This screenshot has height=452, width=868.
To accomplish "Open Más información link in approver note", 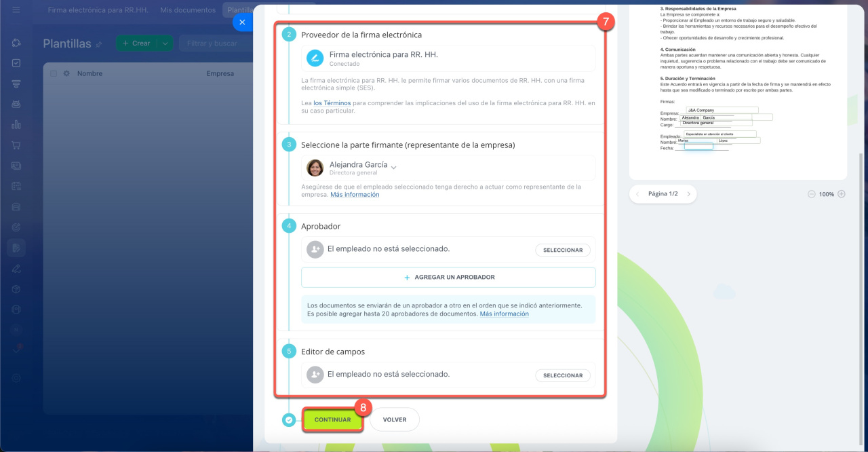I will 504,314.
